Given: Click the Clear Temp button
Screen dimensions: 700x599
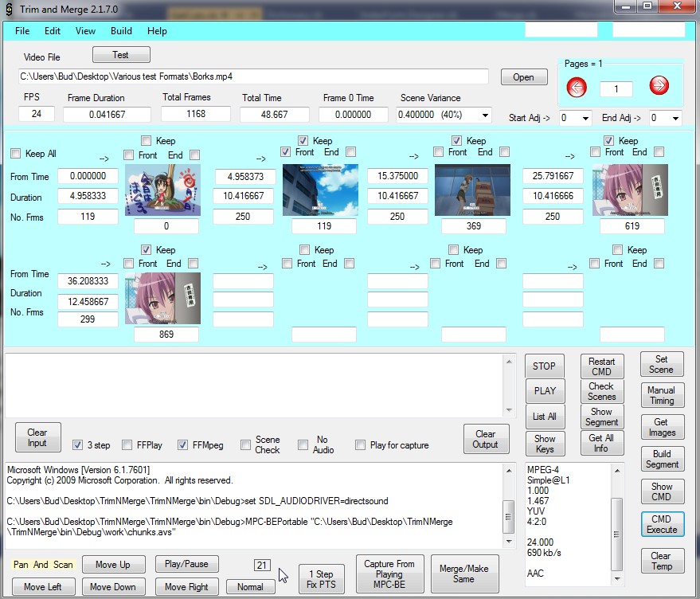Looking at the screenshot, I should (662, 561).
